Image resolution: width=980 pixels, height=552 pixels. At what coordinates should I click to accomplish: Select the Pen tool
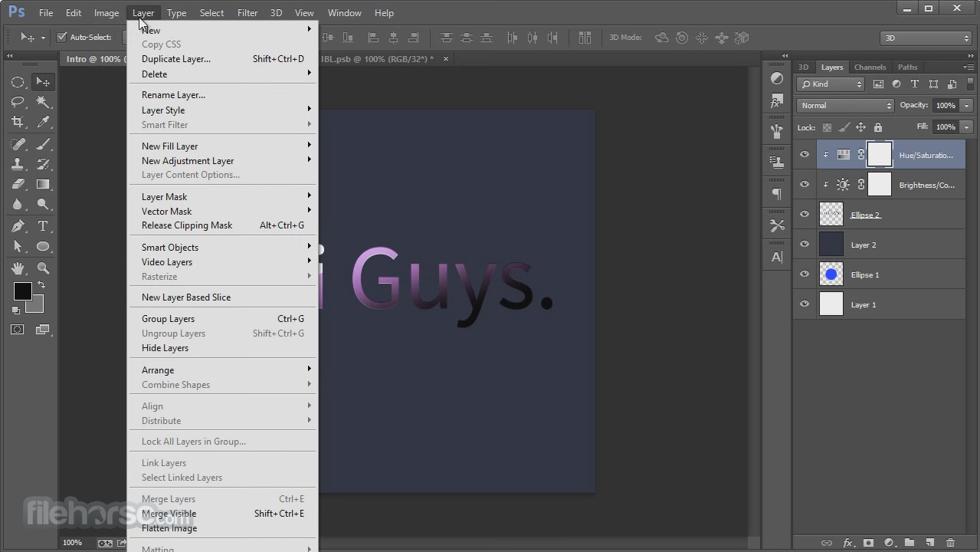point(18,226)
